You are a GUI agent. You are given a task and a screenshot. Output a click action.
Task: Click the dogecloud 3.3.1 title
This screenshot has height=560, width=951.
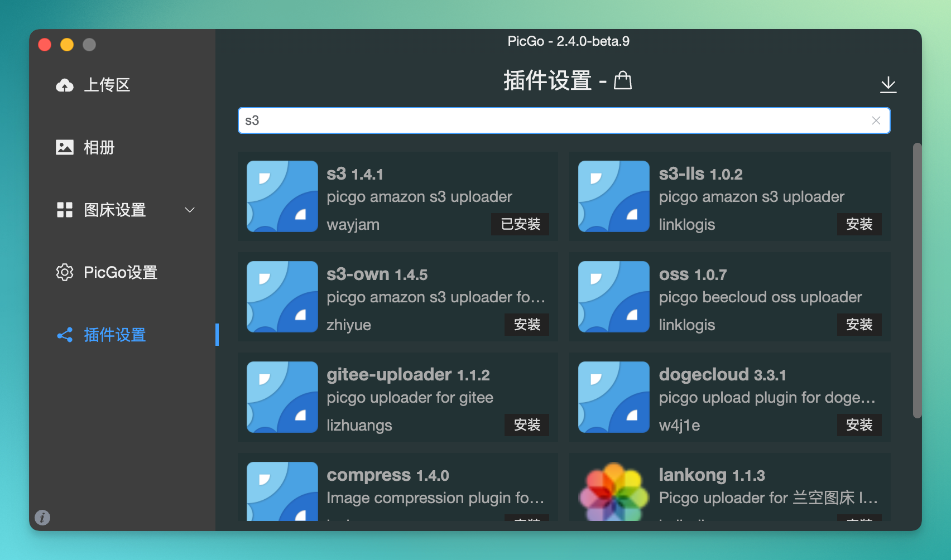(x=723, y=375)
